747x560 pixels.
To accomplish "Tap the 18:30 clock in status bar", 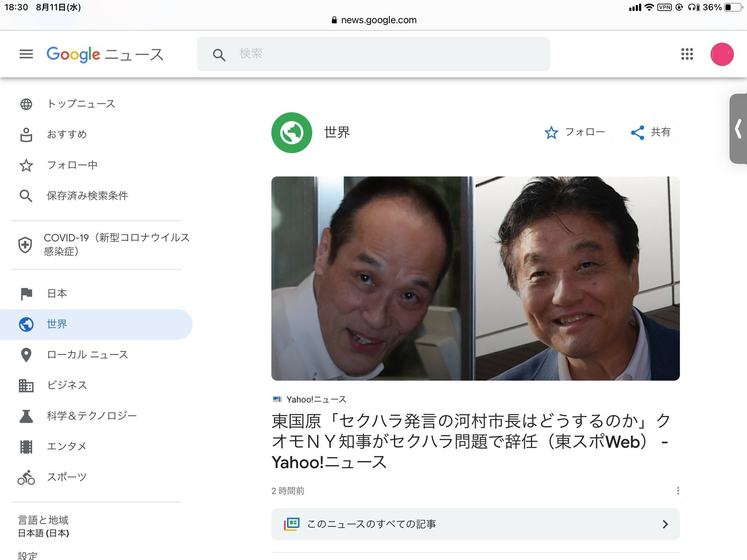I will (16, 7).
